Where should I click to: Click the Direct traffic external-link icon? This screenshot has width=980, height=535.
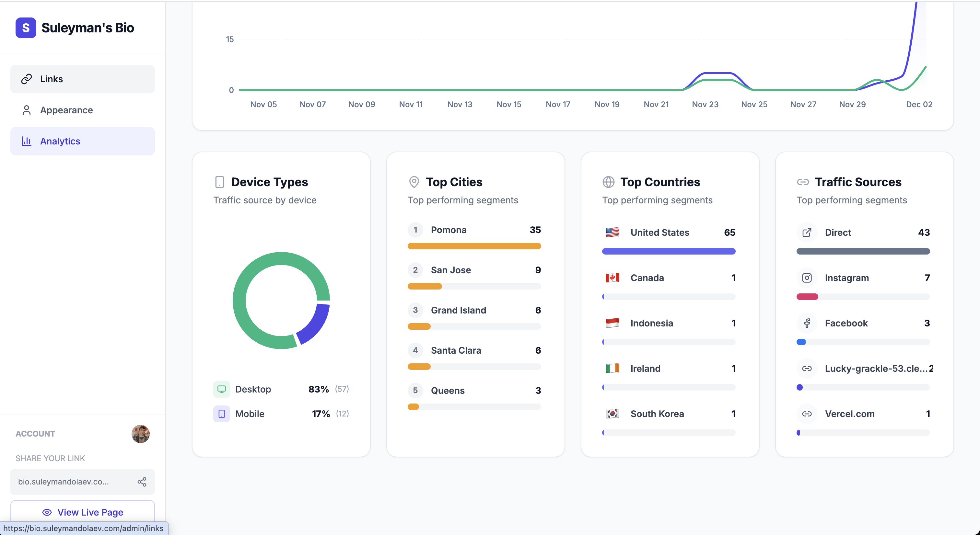coord(807,233)
